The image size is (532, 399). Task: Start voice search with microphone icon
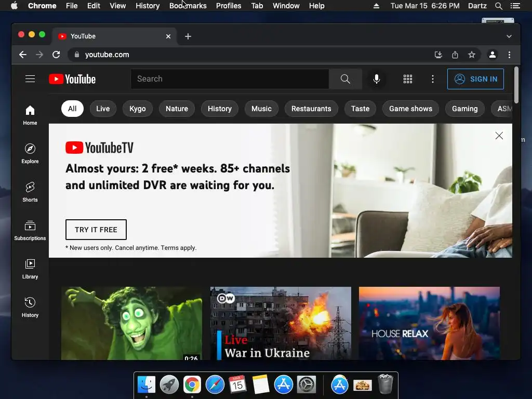(x=377, y=79)
